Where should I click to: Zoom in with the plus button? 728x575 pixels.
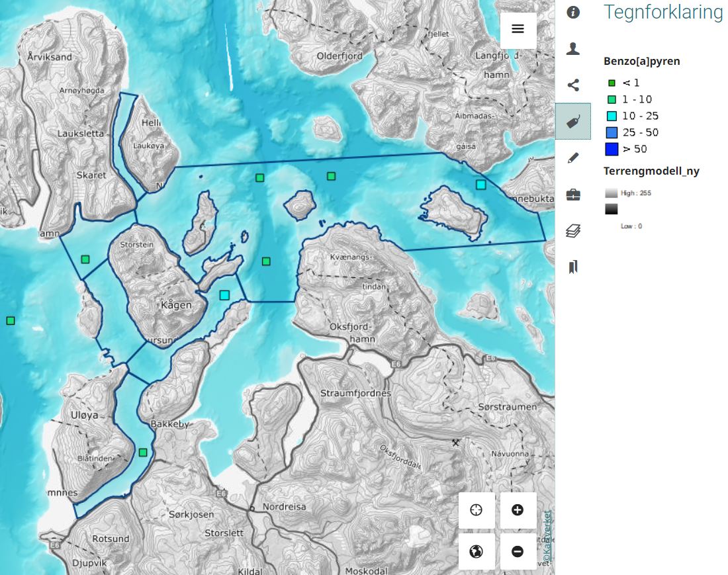click(518, 510)
